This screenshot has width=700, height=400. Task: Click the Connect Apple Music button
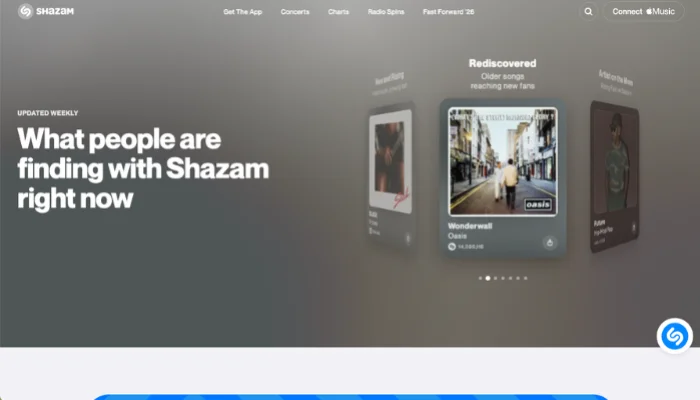tap(643, 12)
